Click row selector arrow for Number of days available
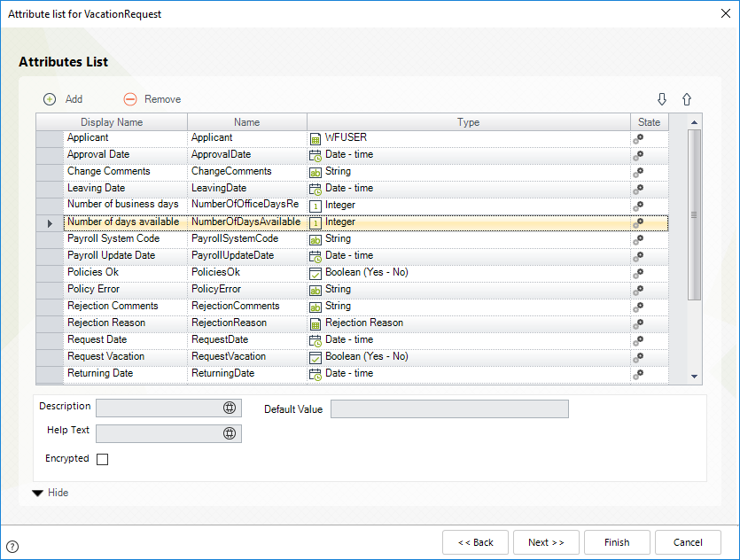The image size is (740, 560). 50,223
